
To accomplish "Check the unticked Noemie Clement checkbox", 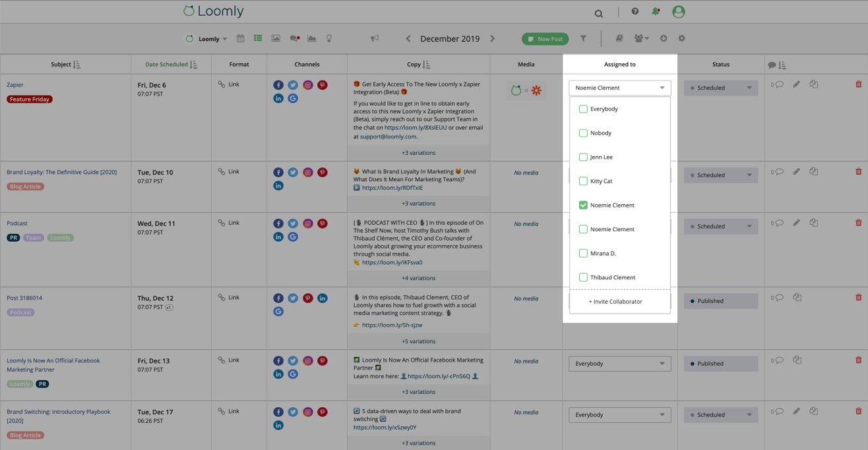I will 583,229.
